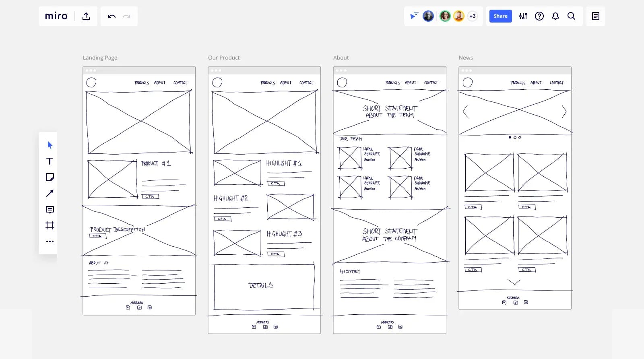The image size is (644, 359).
Task: Click the ABOUT nav text in Our Product
Action: 286,83
